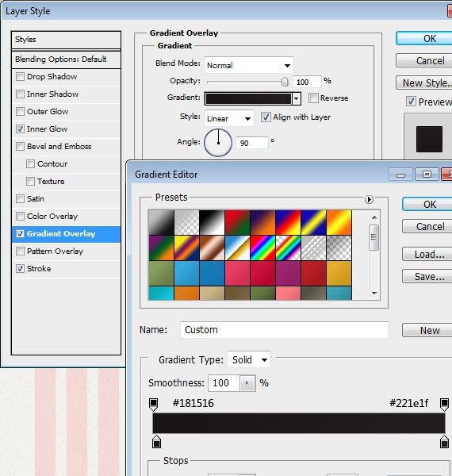This screenshot has height=476, width=452.
Task: Open the Presets flyout menu arrow
Action: (x=369, y=199)
